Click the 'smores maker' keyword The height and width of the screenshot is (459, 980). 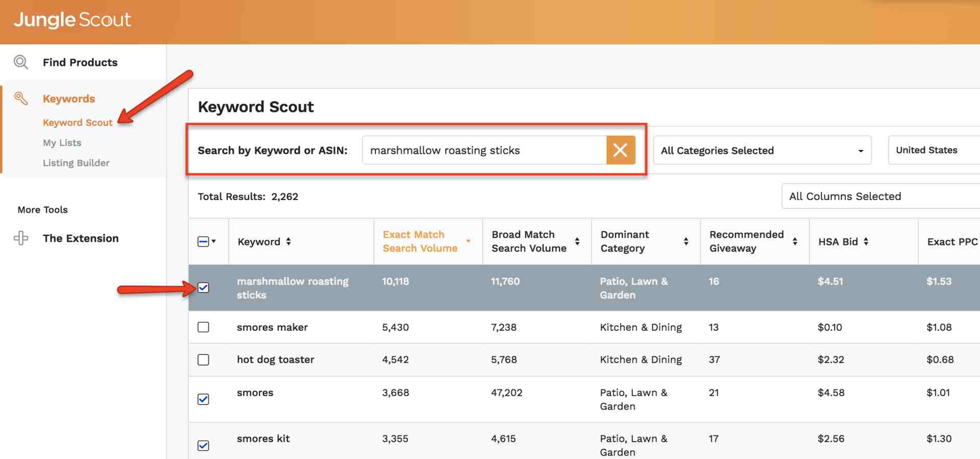pyautogui.click(x=272, y=327)
